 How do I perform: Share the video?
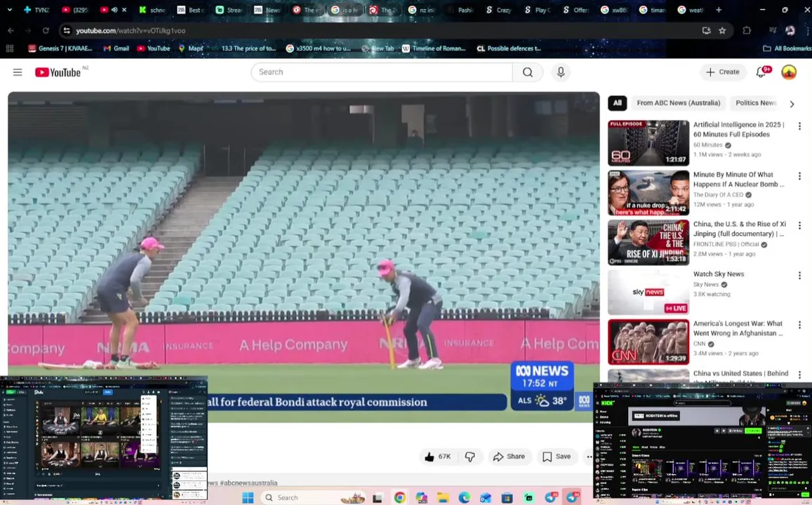[x=509, y=457]
